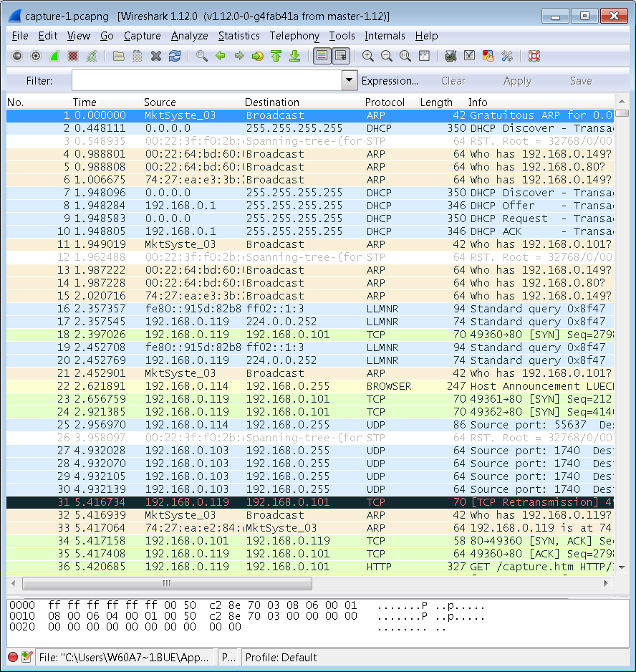Click the Apply filter button

coord(517,80)
